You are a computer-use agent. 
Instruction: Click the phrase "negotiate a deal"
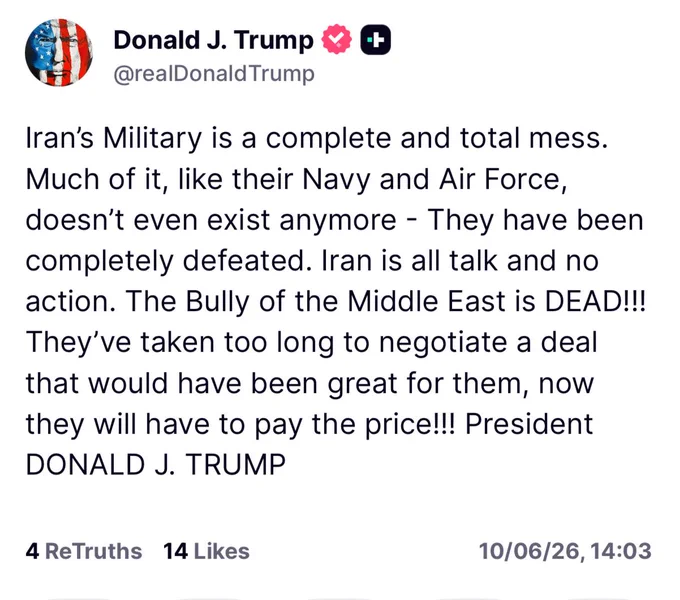[488, 342]
